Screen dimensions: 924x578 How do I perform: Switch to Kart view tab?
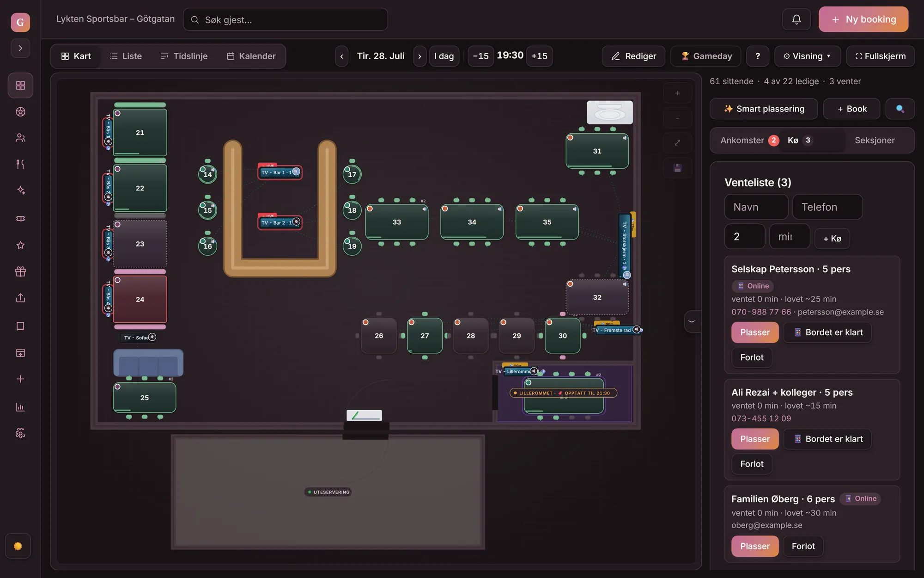click(76, 56)
